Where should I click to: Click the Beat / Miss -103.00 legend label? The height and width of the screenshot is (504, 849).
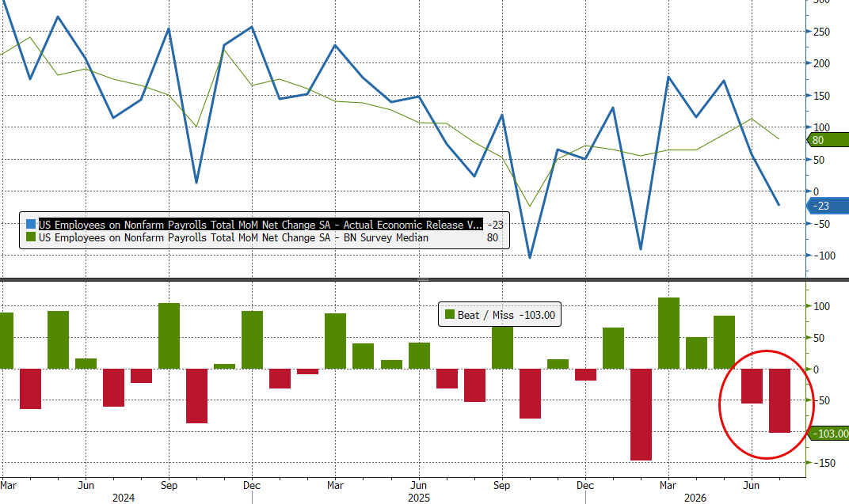pos(506,315)
